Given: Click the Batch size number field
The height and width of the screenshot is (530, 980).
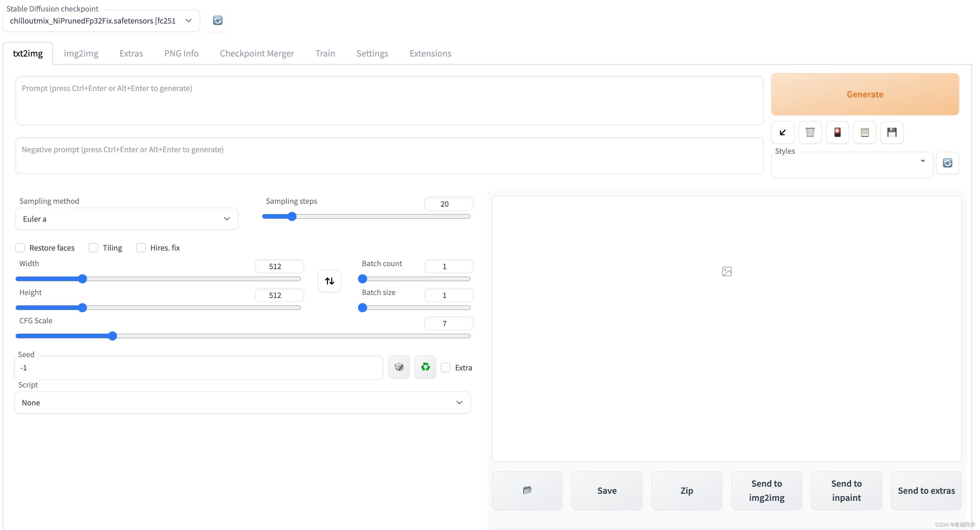Looking at the screenshot, I should pyautogui.click(x=449, y=295).
